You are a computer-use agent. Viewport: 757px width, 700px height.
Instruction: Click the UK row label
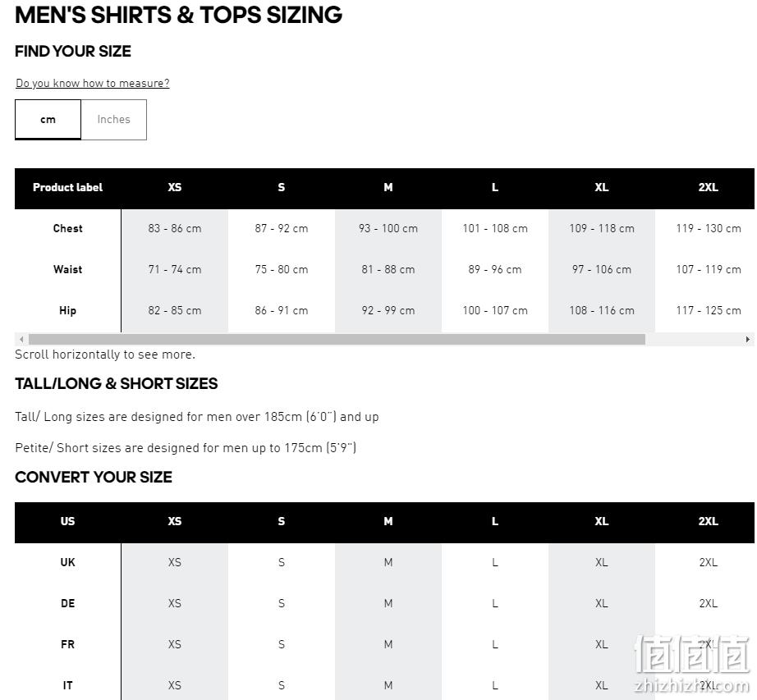[67, 562]
